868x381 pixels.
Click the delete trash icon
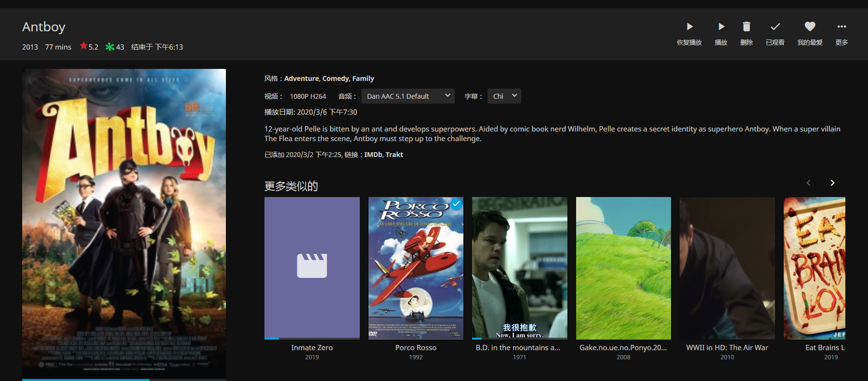(746, 26)
